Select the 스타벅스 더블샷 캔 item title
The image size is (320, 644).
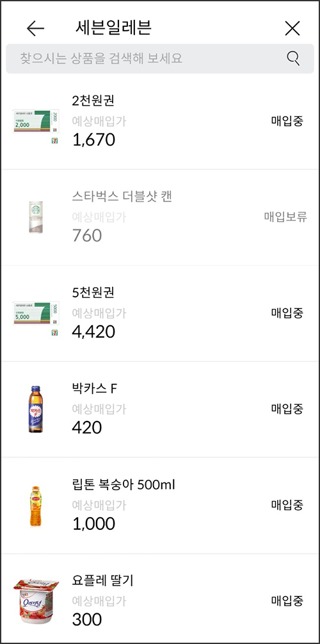tap(122, 196)
